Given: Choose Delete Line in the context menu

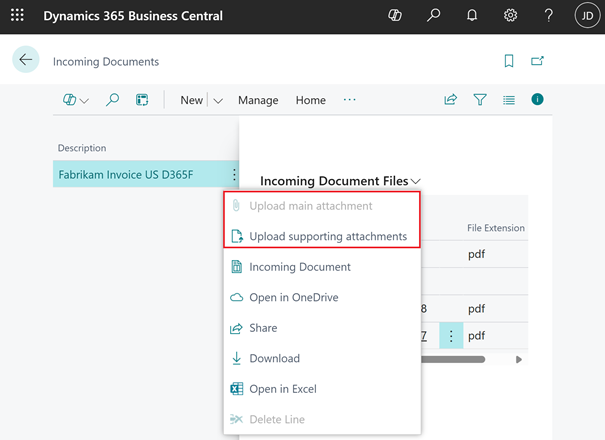Looking at the screenshot, I should 322,419.
